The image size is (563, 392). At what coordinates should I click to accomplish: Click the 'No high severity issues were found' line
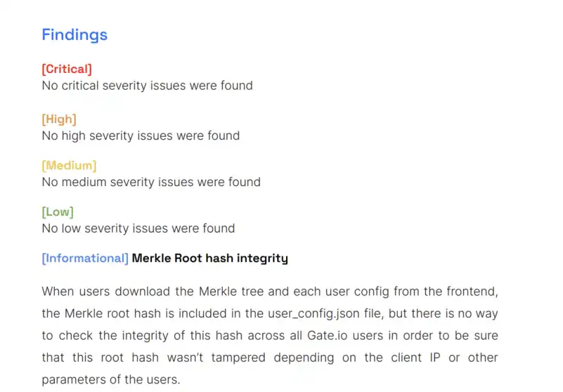pos(141,136)
